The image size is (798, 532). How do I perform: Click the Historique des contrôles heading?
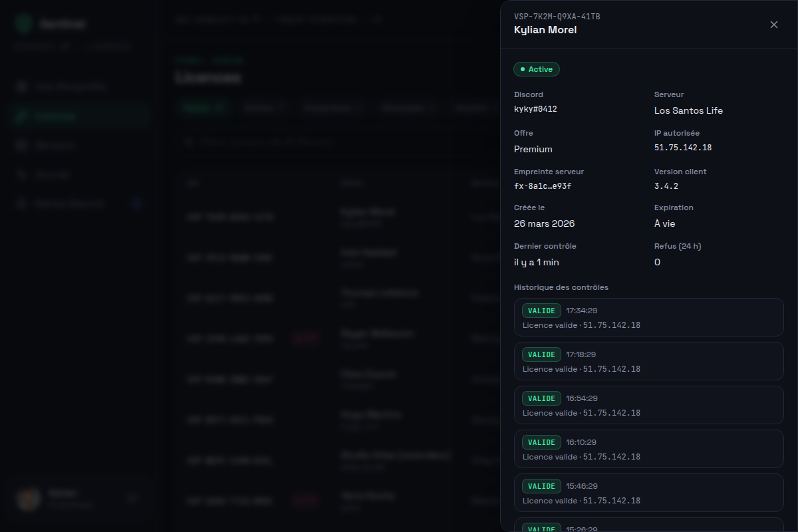point(561,287)
